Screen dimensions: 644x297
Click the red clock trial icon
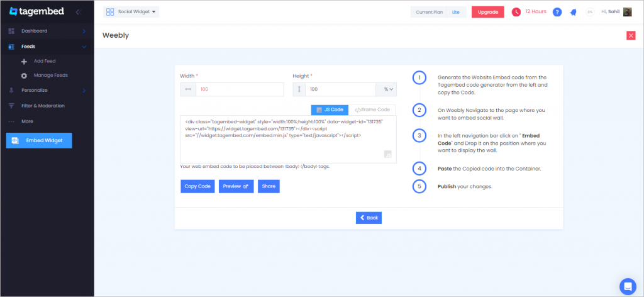[x=516, y=12]
